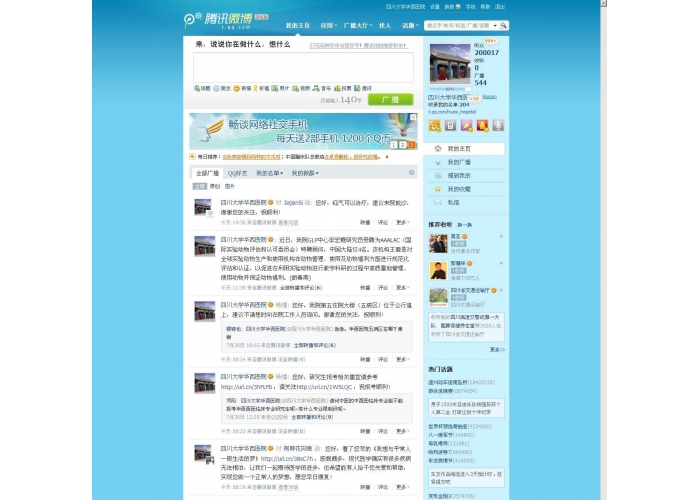The width and height of the screenshot is (700, 500).
Task: Expand 广播大厅 dropdown in top navigation
Action: click(358, 25)
